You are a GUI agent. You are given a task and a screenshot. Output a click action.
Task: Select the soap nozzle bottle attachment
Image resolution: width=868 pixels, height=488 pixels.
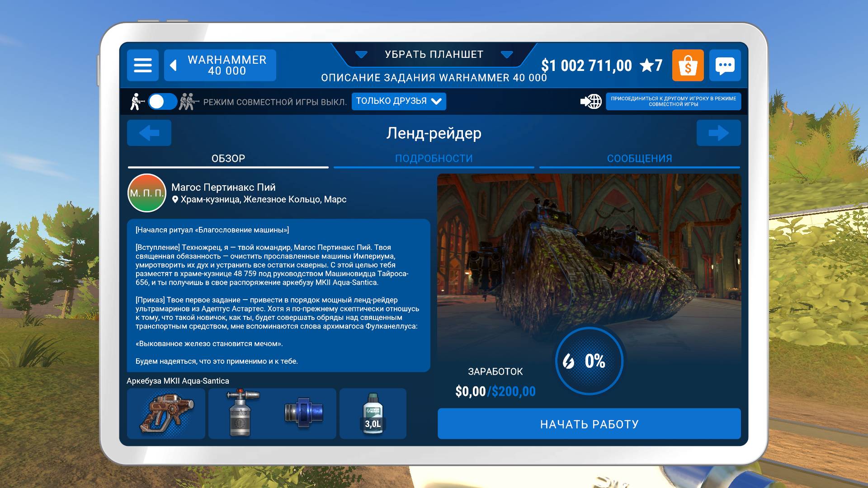point(241,413)
